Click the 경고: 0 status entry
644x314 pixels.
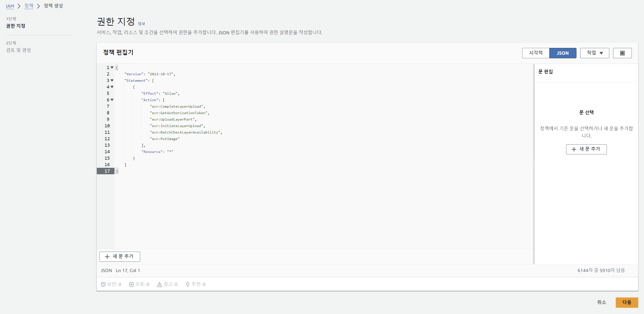click(167, 284)
